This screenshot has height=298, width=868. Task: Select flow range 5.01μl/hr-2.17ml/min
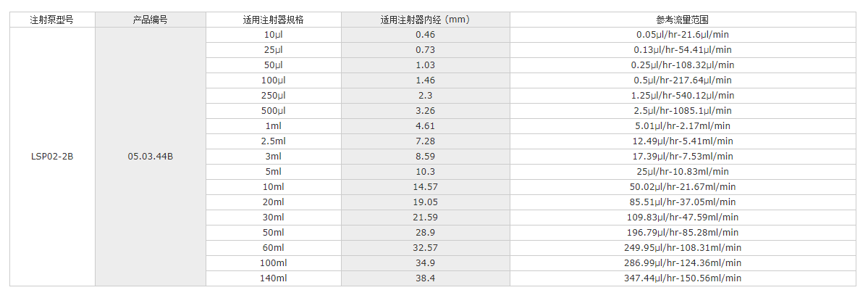684,126
